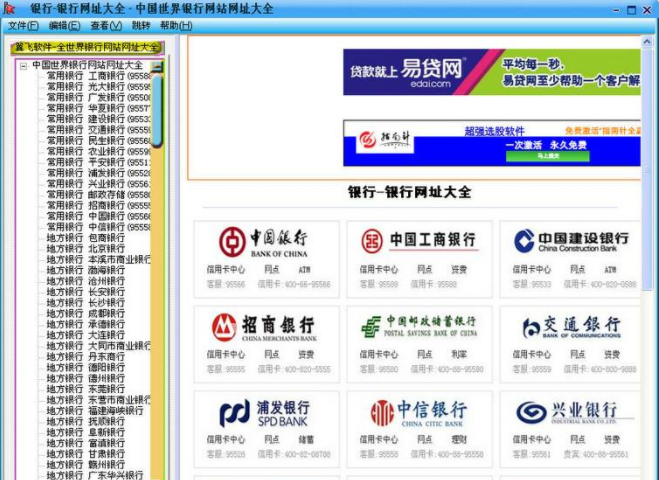This screenshot has width=659, height=480.
Task: Click the tree panel scrollbar thumb
Action: click(157, 110)
